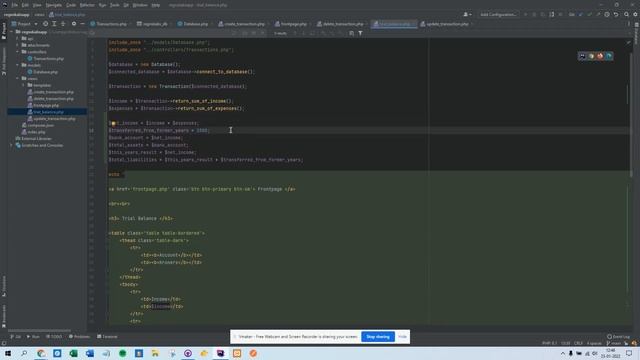Open the File menu
Screen dimensions: 640x360
tap(15, 5)
